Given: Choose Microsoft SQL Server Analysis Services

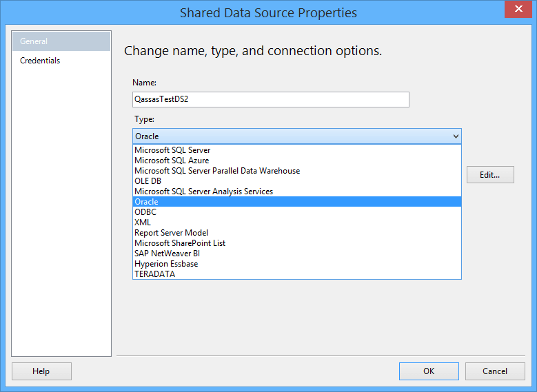Looking at the screenshot, I should [x=203, y=192].
